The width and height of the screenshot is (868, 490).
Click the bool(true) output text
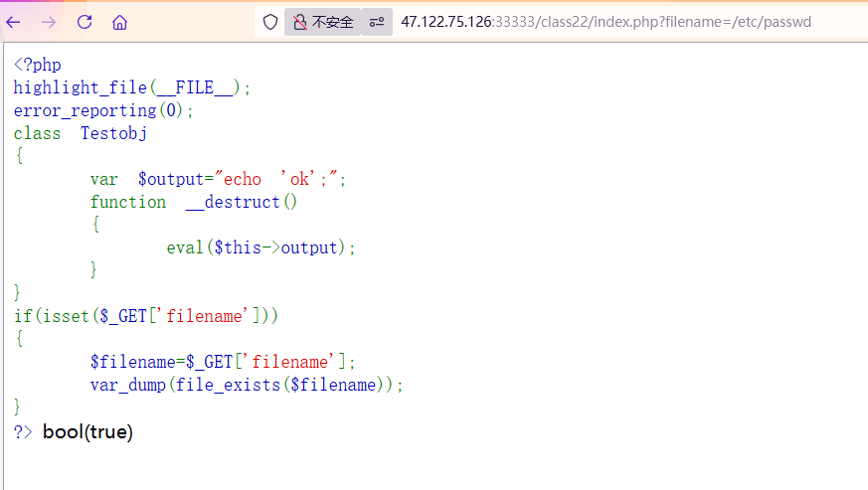pyautogui.click(x=87, y=431)
